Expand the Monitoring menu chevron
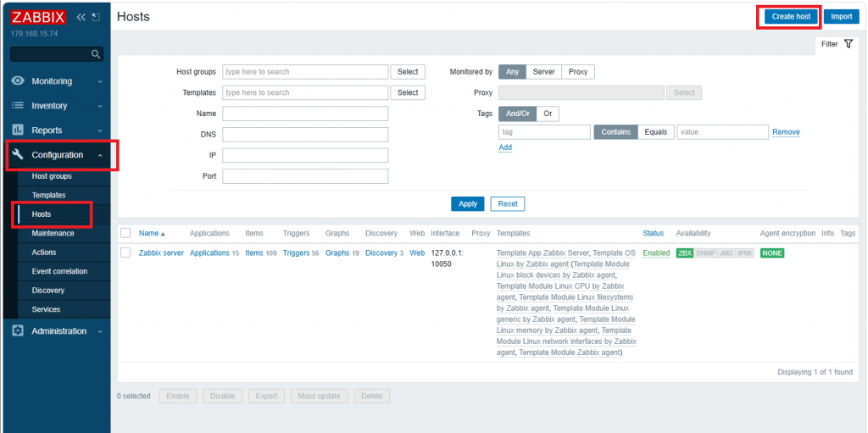 100,81
